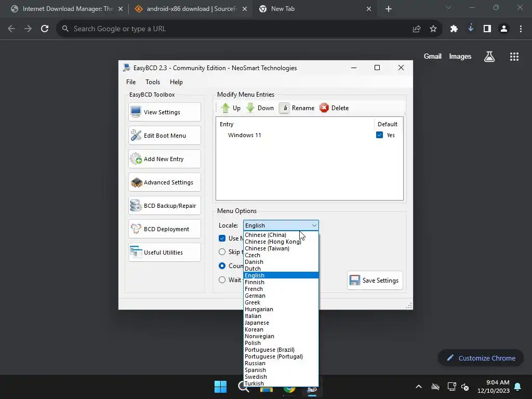
Task: Collapse the Locale combo box arrow
Action: [x=314, y=225]
